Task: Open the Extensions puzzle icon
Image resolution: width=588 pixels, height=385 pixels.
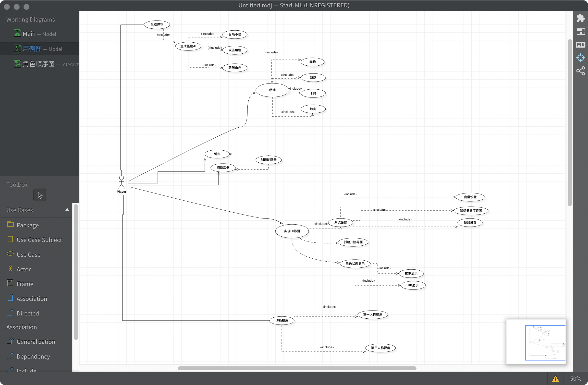Action: [x=580, y=18]
